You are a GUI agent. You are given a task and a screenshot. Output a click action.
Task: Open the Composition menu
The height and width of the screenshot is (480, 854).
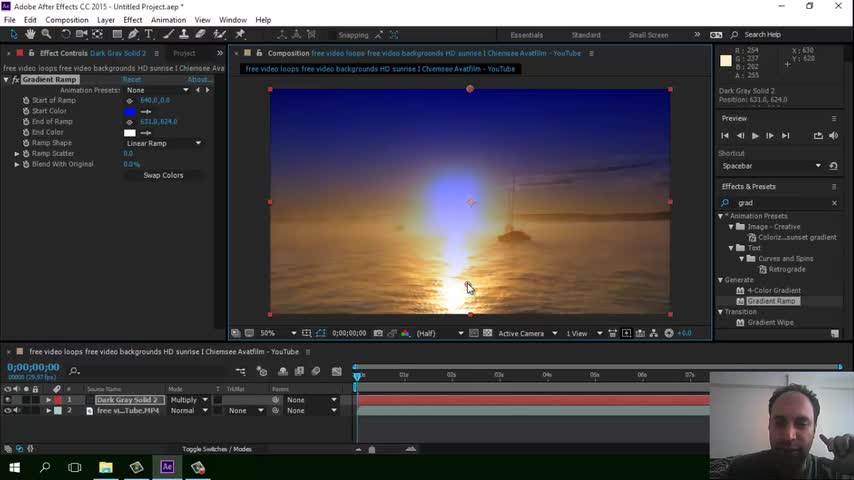67,20
